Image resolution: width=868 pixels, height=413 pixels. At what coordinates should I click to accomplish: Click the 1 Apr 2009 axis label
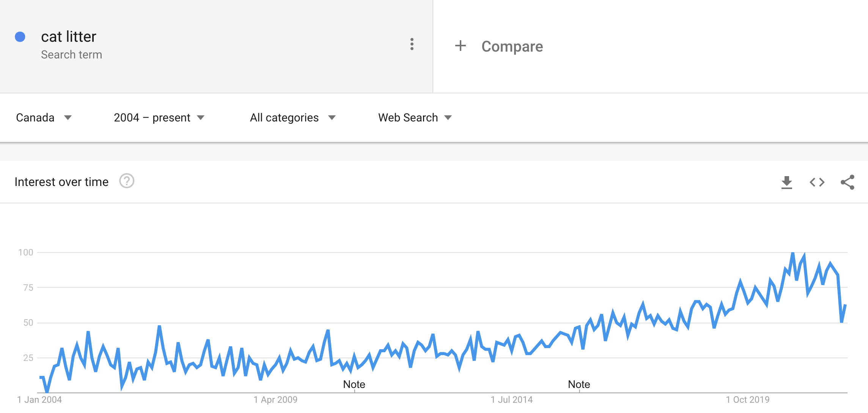(275, 400)
